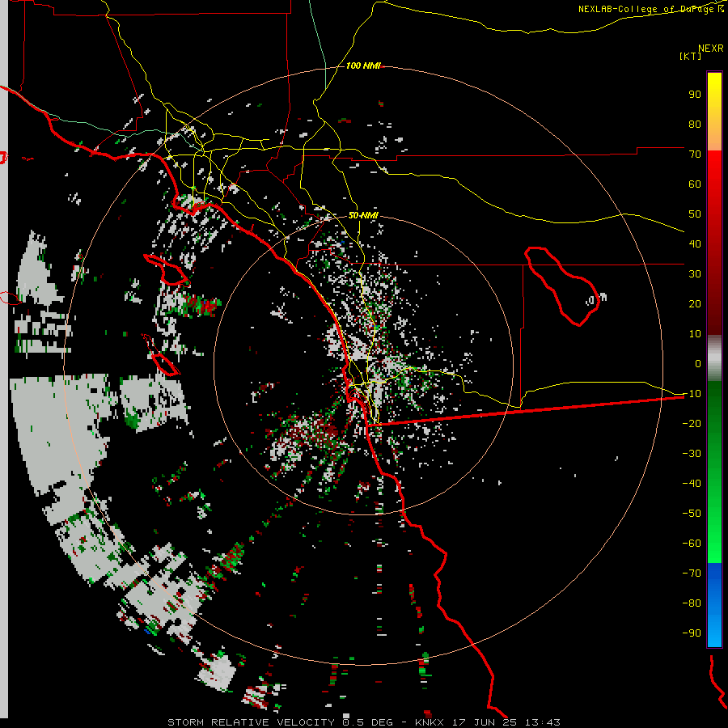728x728 pixels.
Task: Click the STORM RELATIVE VELOCITY caption text
Action: click(251, 722)
